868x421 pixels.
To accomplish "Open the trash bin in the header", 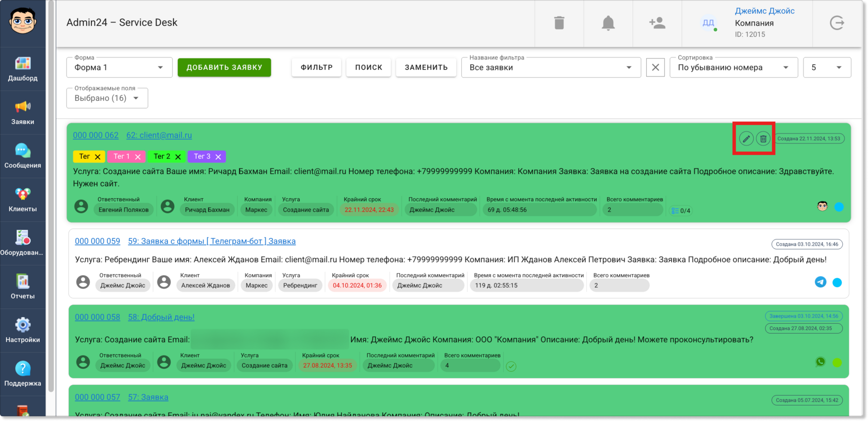I will tap(559, 23).
